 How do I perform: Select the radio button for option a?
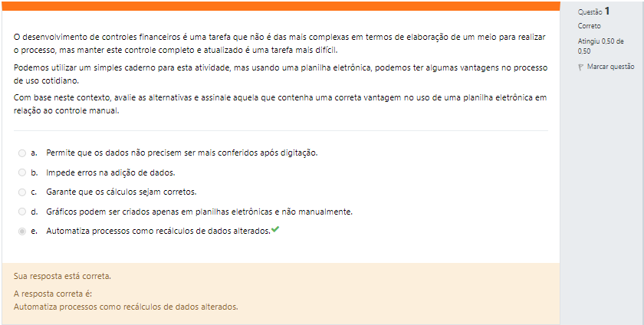click(22, 153)
